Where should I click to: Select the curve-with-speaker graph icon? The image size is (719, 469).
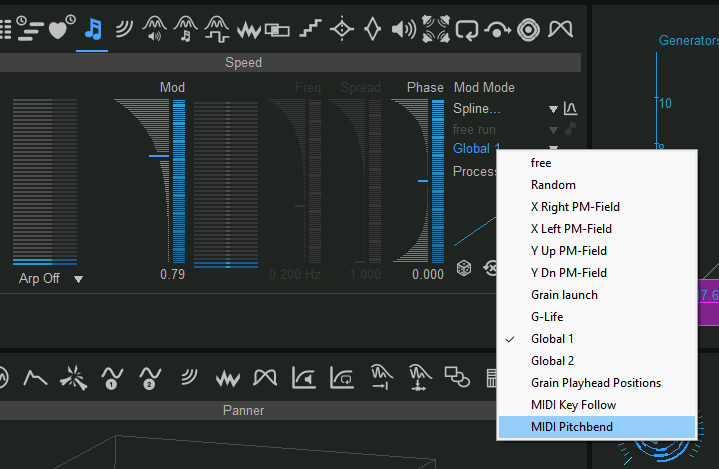point(304,378)
